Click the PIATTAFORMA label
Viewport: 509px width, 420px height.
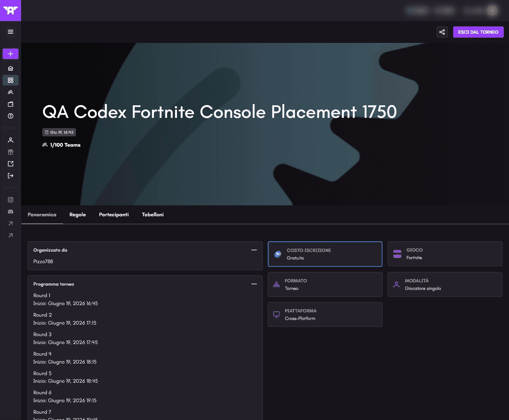tap(301, 311)
